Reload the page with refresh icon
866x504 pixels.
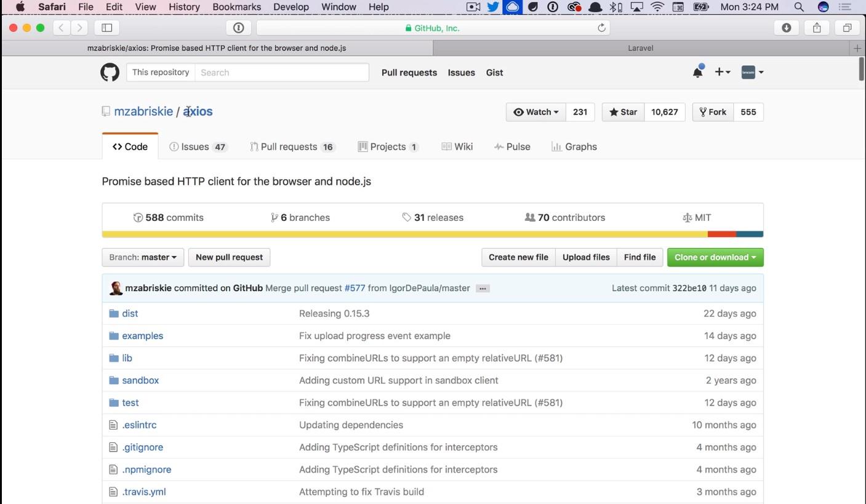pos(601,28)
